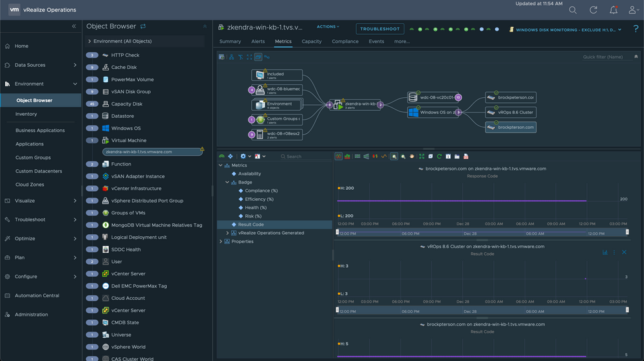
Task: Collapse the Badge metrics group
Action: (x=227, y=182)
